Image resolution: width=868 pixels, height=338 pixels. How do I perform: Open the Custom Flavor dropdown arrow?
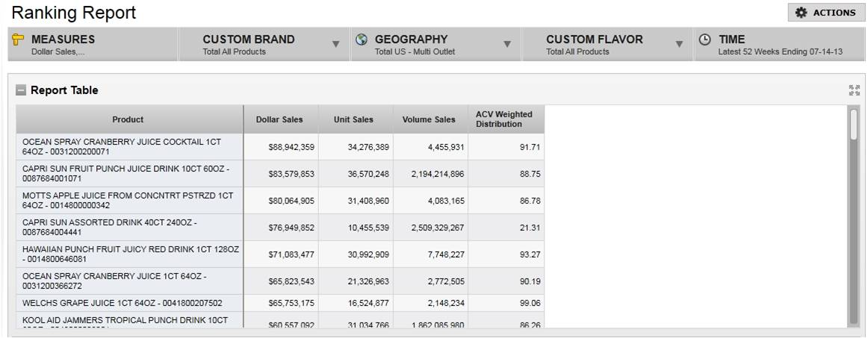679,45
